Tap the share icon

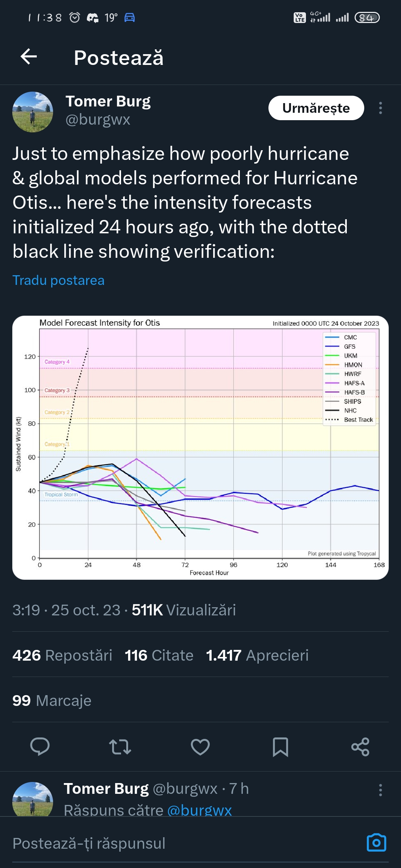360,747
